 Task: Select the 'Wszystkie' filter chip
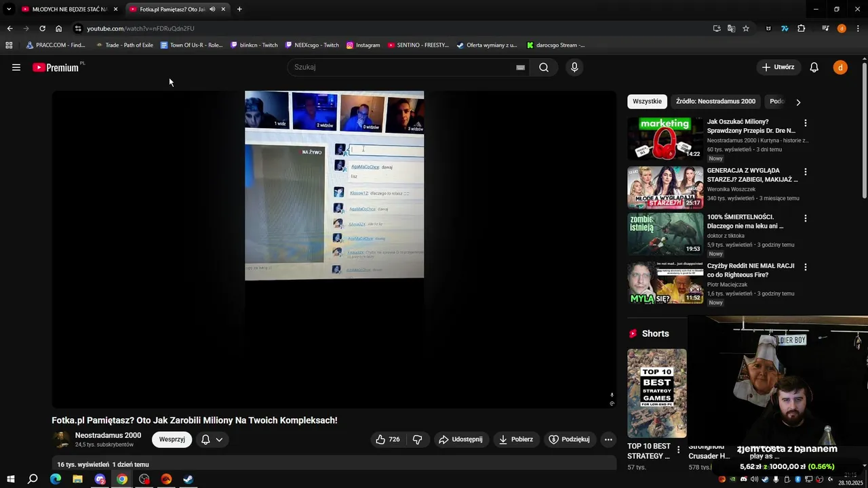[647, 102]
